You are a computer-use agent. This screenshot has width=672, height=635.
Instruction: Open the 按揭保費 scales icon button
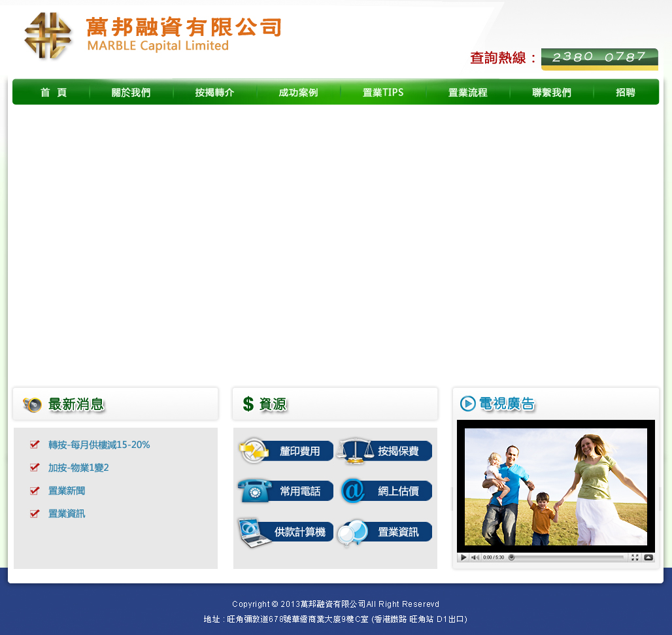pos(385,451)
